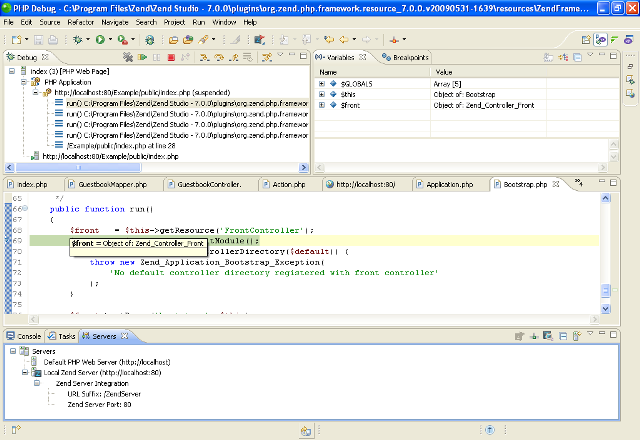Click the editor vertical scrollbar up arrow

click(x=606, y=198)
